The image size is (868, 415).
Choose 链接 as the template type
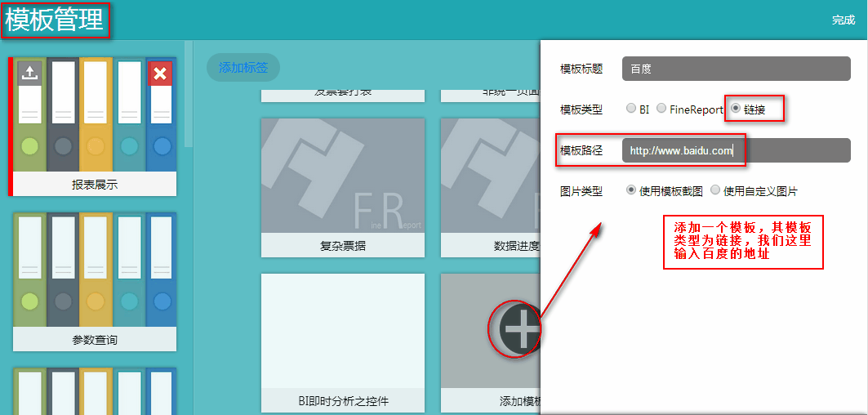(736, 109)
